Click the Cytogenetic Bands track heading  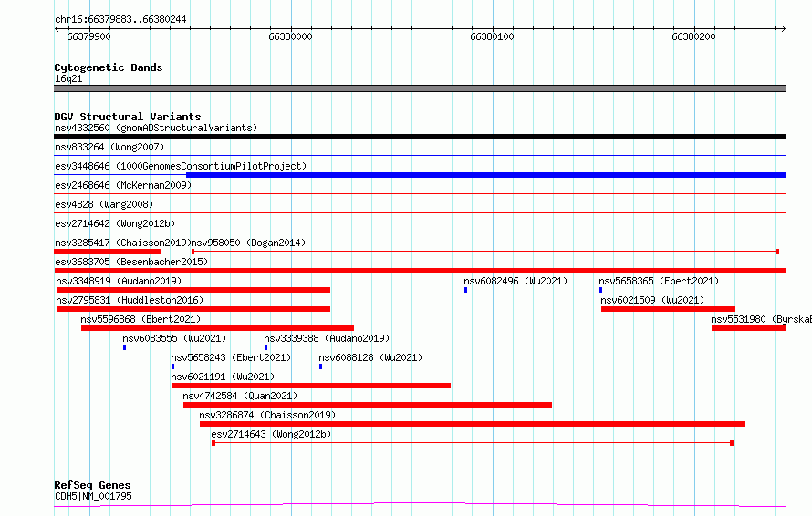point(109,67)
